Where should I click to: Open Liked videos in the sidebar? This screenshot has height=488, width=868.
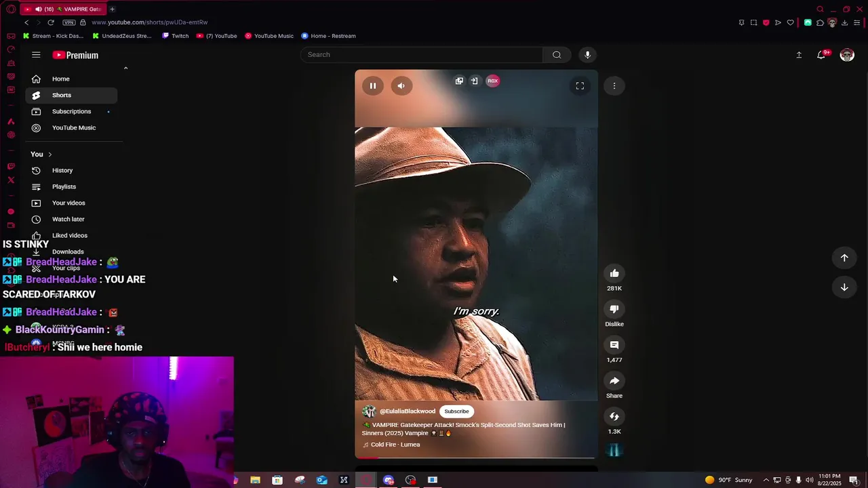71,235
